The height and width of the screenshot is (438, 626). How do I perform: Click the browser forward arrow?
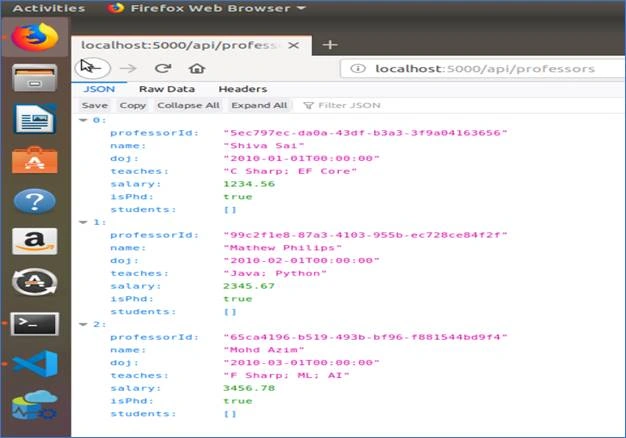click(128, 69)
